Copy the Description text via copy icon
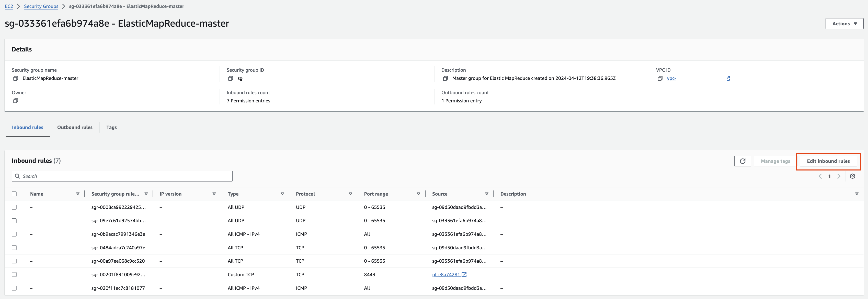The height and width of the screenshot is (299, 868). 445,78
